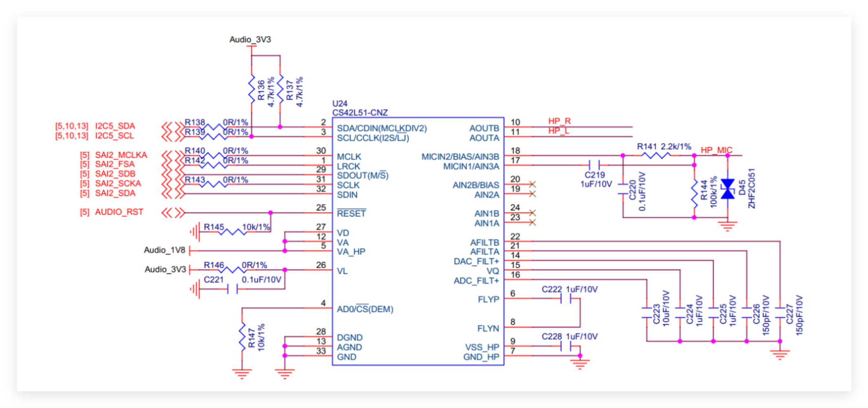
Task: Click the VSS_HP pin name
Action: click(482, 347)
